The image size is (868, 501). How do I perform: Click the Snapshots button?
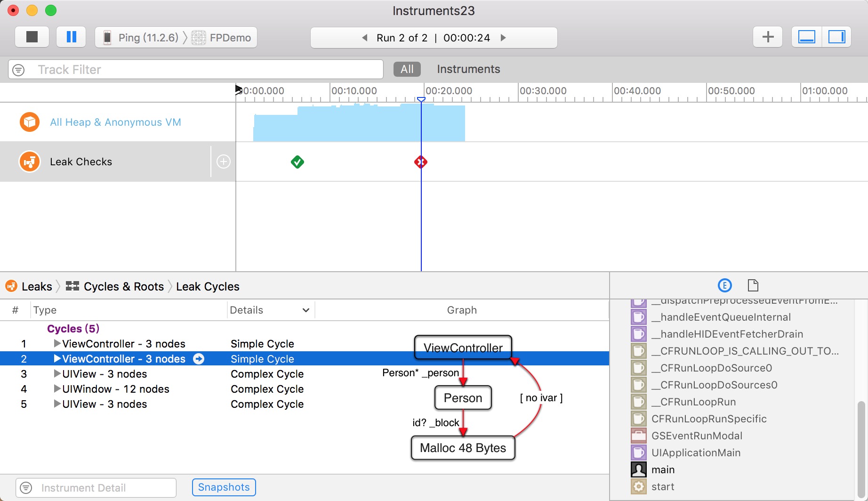[x=224, y=487]
